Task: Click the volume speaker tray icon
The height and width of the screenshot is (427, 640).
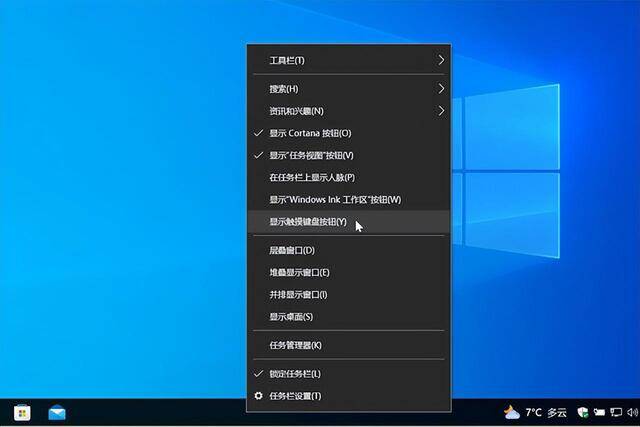Action: [x=632, y=413]
